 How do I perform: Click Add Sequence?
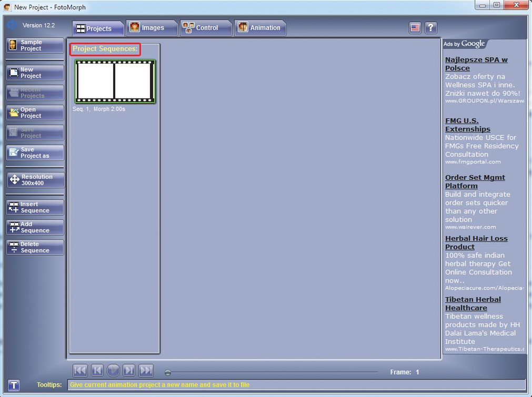tap(35, 227)
